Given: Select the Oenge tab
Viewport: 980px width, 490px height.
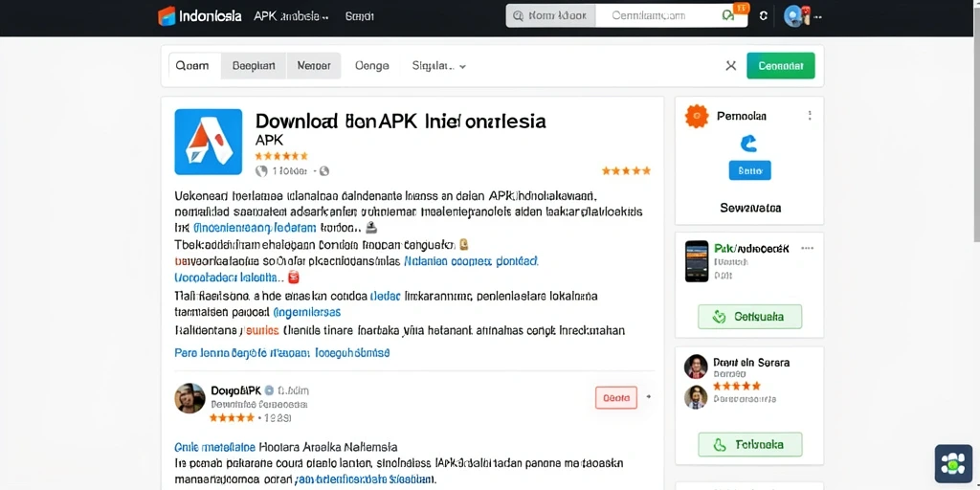Looking at the screenshot, I should tap(372, 66).
